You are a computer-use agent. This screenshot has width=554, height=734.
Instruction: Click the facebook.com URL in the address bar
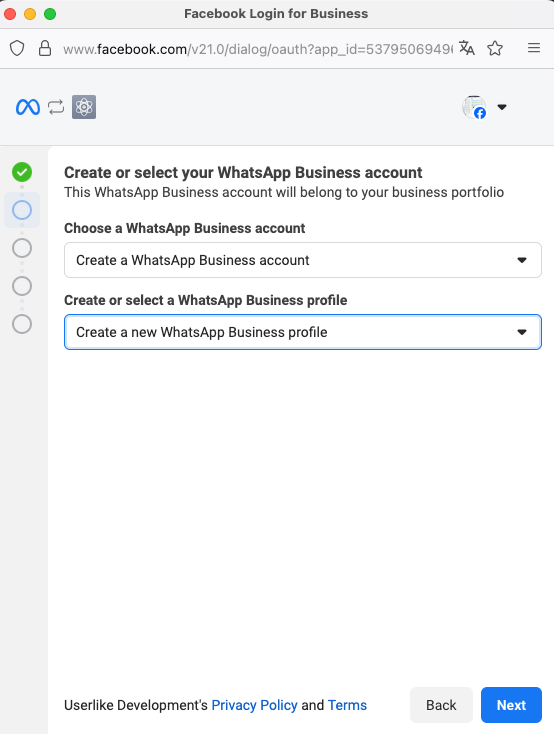(x=258, y=49)
